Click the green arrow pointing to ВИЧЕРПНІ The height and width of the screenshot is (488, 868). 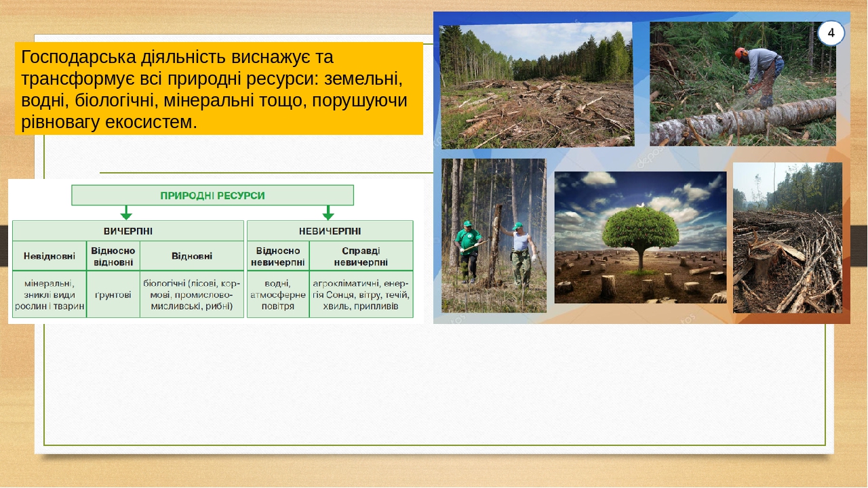(126, 213)
